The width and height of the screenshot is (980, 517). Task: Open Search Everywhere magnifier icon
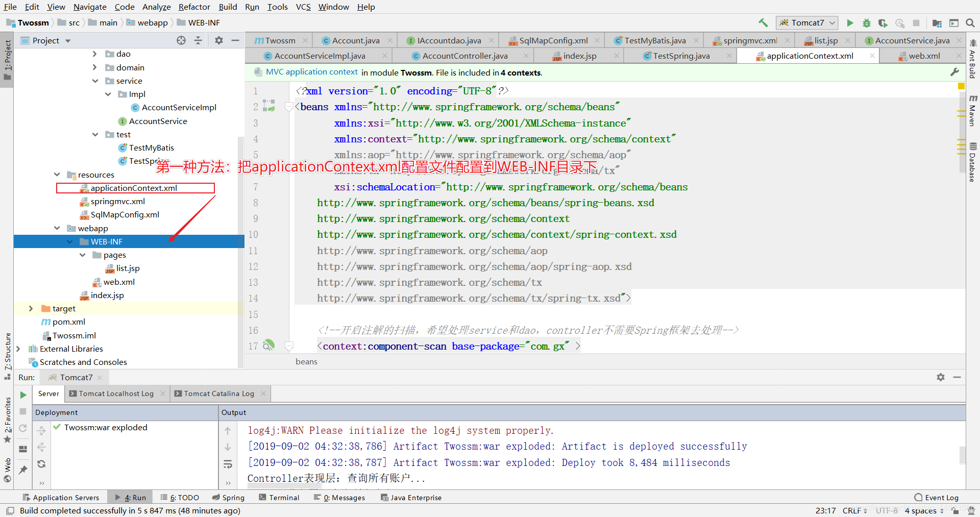(x=970, y=23)
